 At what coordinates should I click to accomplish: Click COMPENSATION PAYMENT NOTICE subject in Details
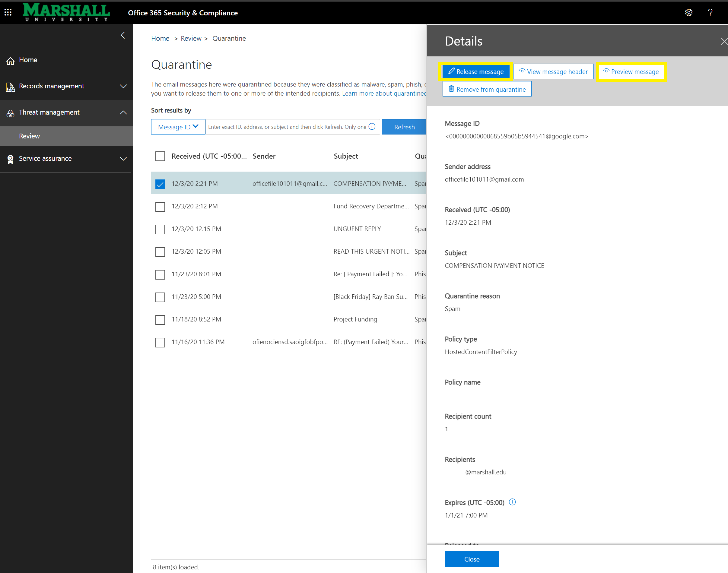[494, 265]
